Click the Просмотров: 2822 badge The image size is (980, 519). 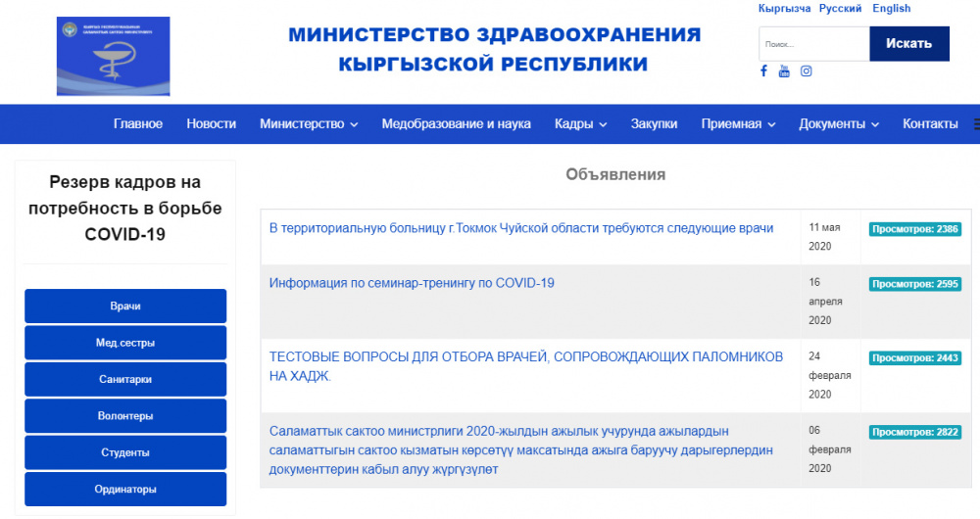pyautogui.click(x=915, y=432)
